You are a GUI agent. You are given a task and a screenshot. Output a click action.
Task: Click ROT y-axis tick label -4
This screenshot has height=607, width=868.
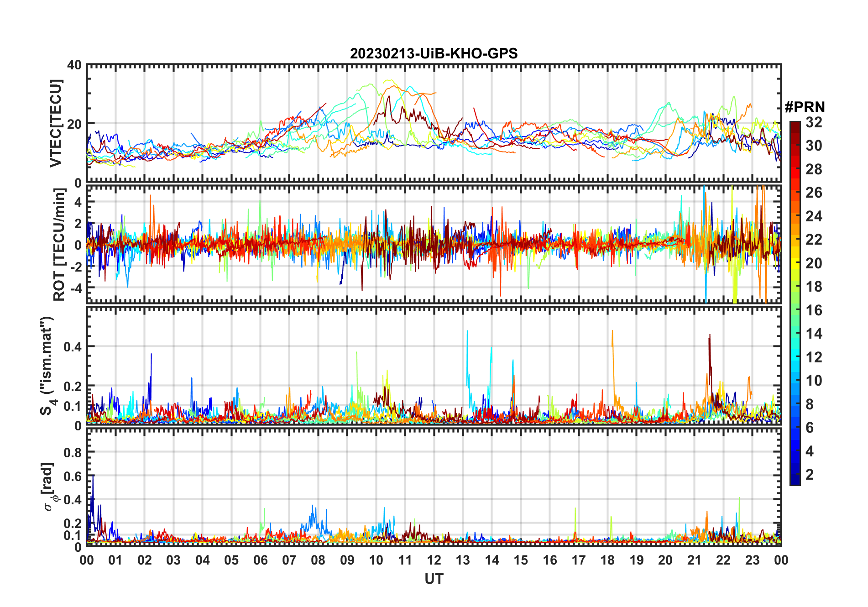(x=76, y=288)
